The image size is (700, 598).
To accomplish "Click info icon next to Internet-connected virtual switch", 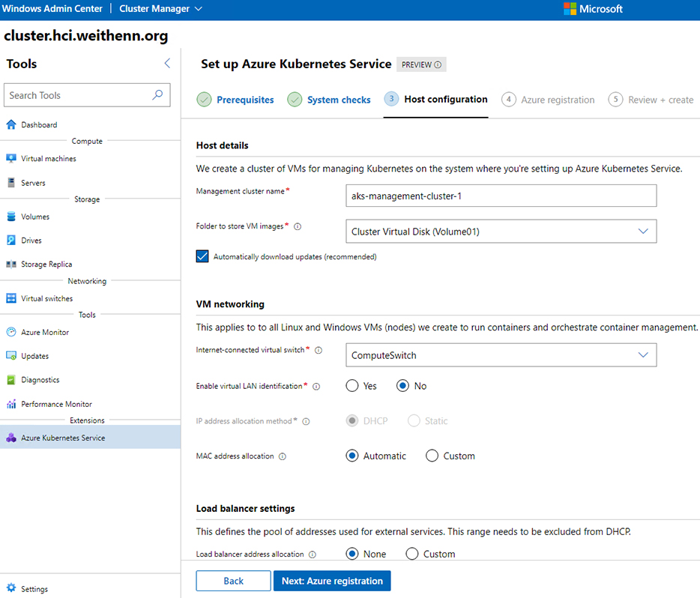I will (319, 350).
